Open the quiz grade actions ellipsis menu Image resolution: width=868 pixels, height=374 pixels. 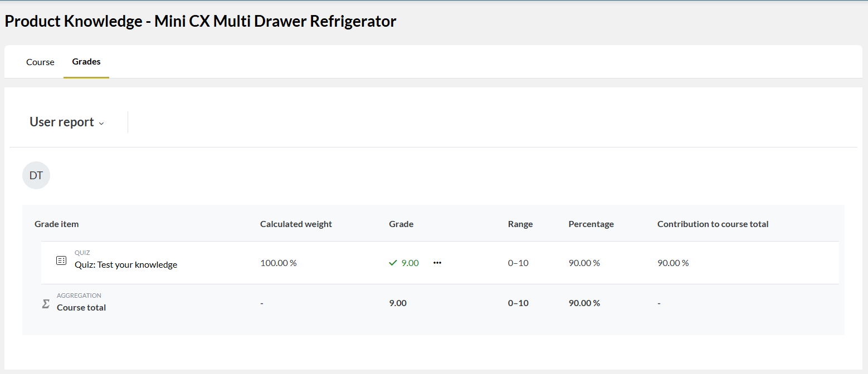(x=437, y=263)
